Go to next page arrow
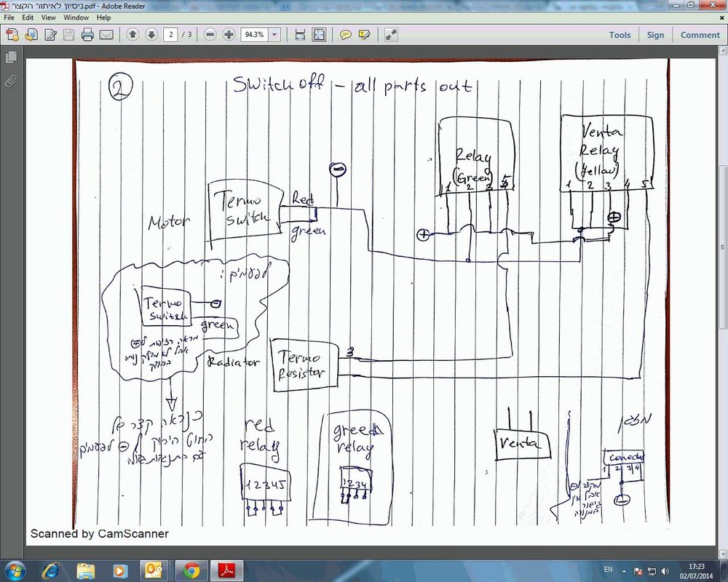This screenshot has width=728, height=582. click(151, 34)
